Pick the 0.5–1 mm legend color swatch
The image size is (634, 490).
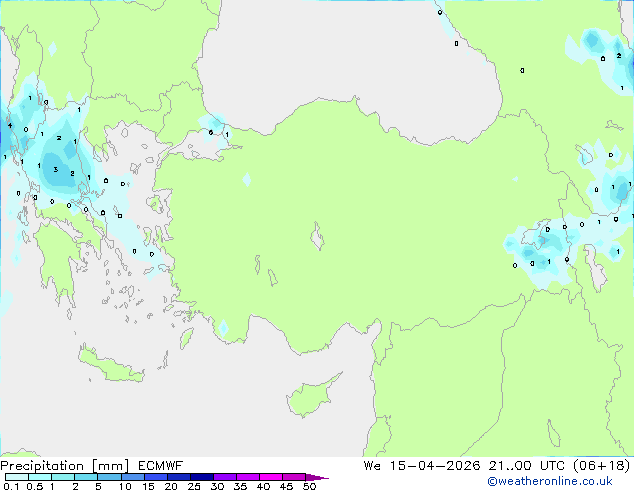pyautogui.click(x=40, y=477)
